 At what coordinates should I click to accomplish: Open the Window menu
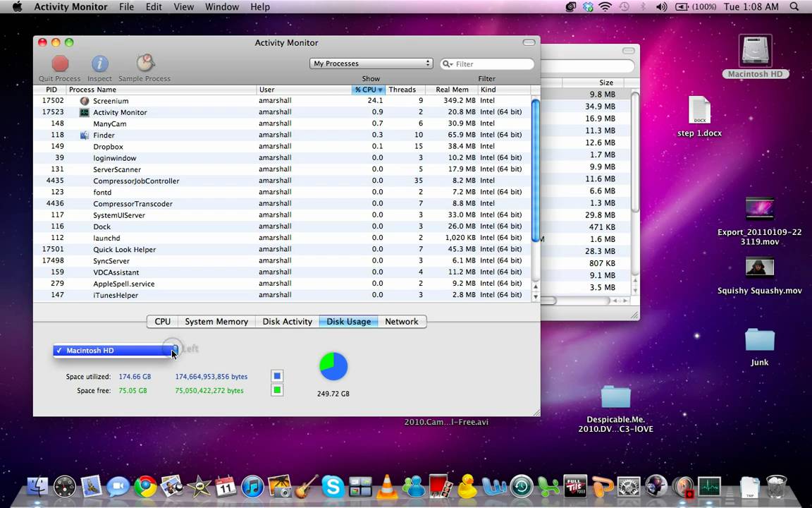[221, 7]
